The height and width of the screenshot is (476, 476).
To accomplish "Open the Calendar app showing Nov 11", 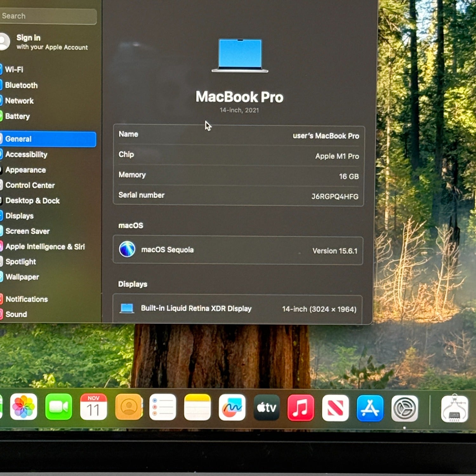I will pos(93,407).
